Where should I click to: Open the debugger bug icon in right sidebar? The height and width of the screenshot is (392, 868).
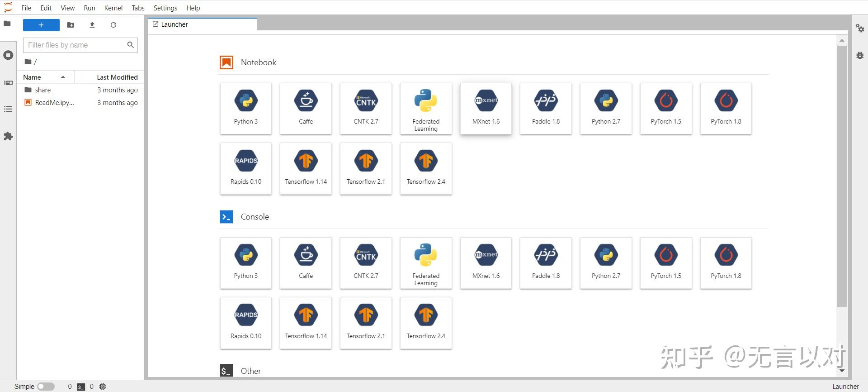click(860, 55)
